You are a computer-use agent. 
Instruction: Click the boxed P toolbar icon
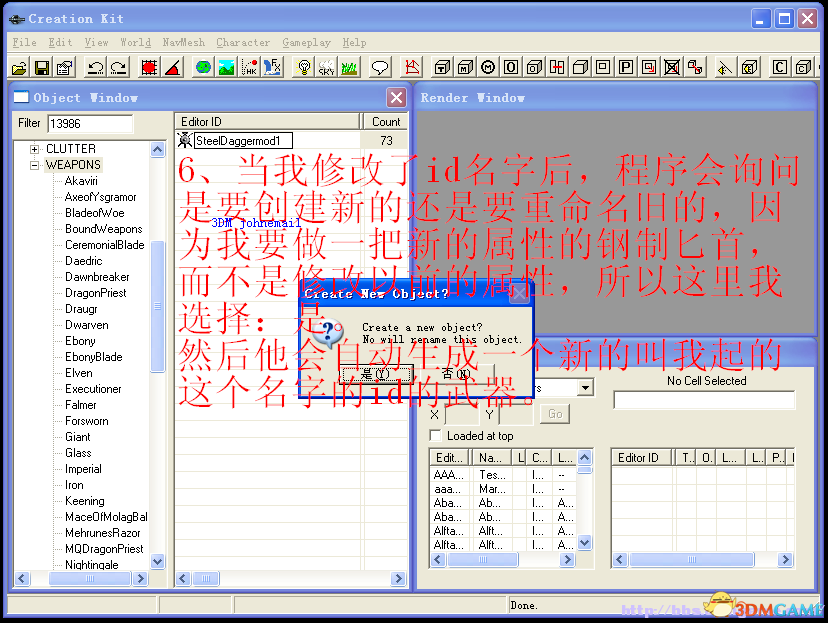pos(626,68)
